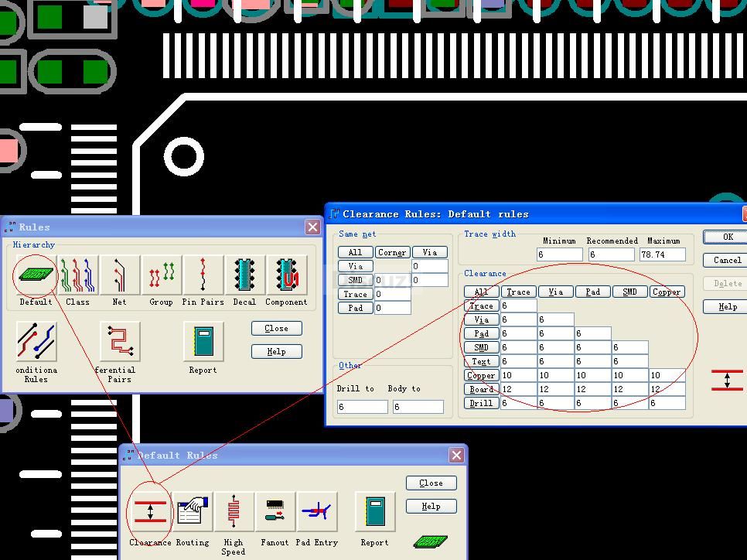Edit Same net Via-to-Via field
747x560 pixels.
tap(430, 266)
